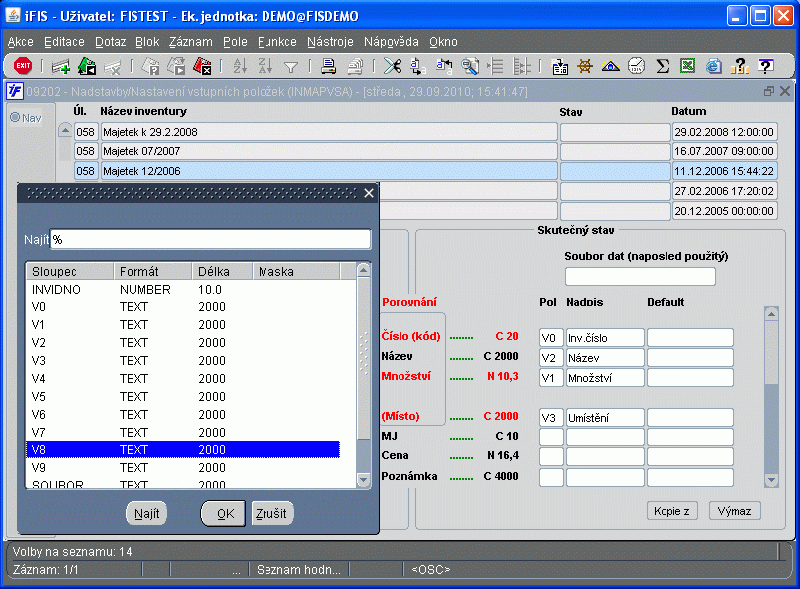Click the insert new record icon

tap(61, 66)
